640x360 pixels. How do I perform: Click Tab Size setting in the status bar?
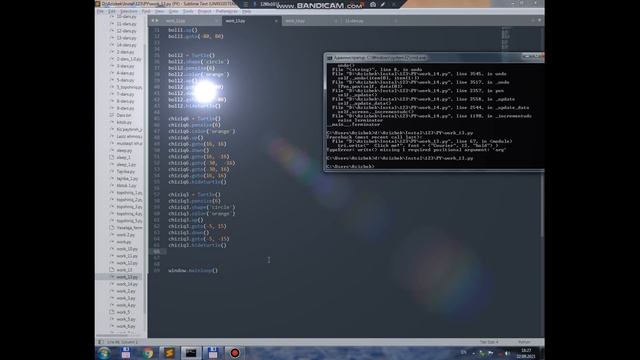click(x=489, y=342)
